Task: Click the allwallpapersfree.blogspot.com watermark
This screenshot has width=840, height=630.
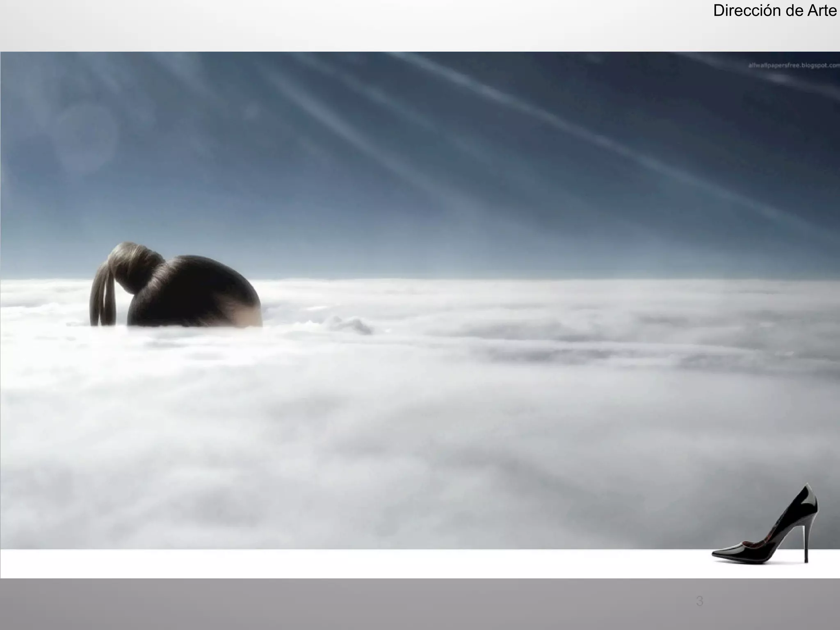Action: point(793,66)
